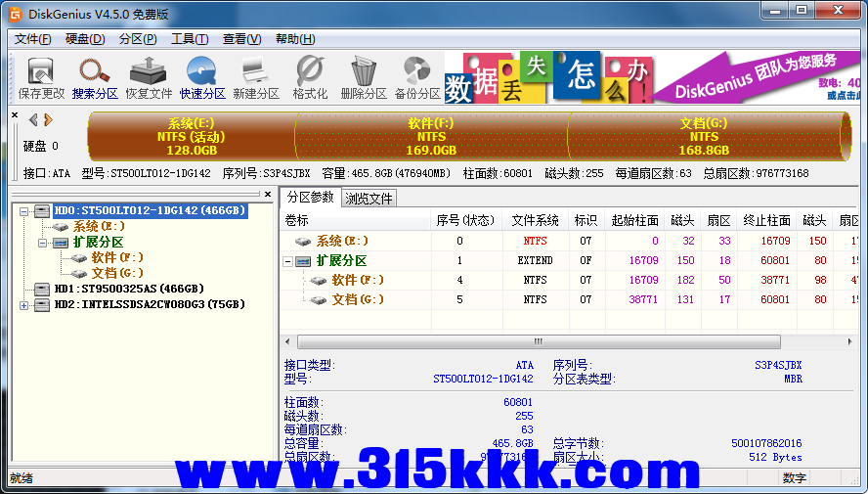
Task: Click drive icon beside 软件(F:) in tree
Action: pos(79,258)
